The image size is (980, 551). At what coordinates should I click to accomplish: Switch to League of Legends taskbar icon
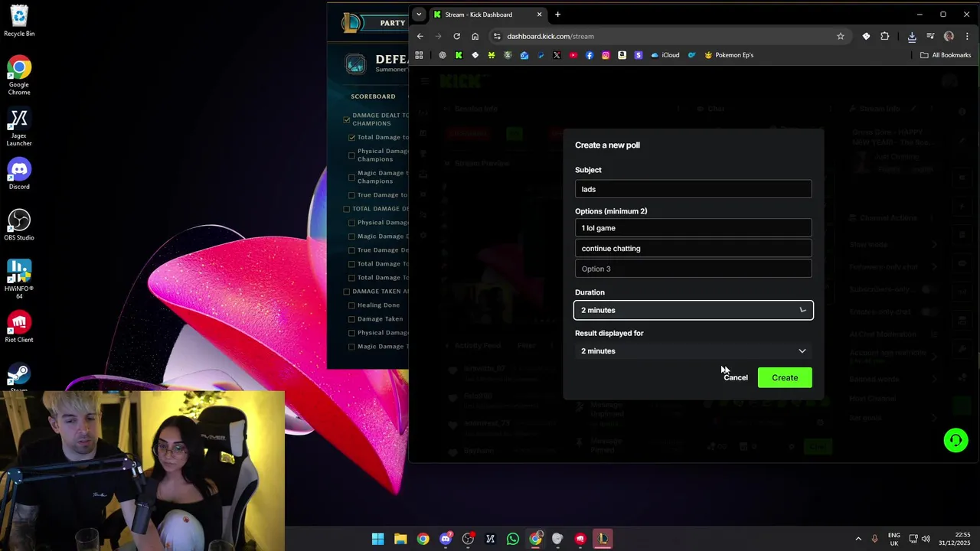(603, 539)
